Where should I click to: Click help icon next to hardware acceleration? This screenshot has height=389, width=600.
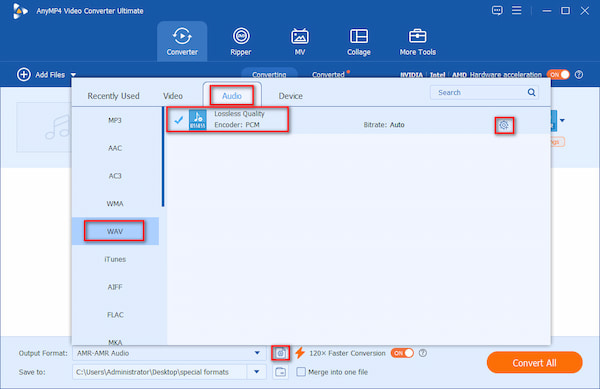coord(579,75)
